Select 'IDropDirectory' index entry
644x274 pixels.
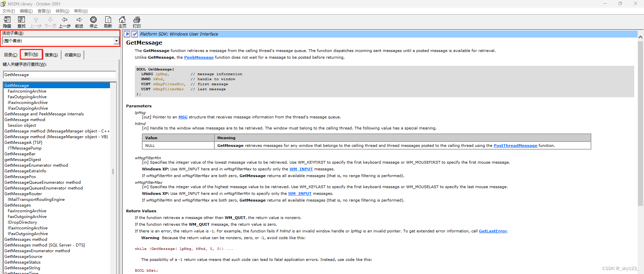(x=22, y=222)
